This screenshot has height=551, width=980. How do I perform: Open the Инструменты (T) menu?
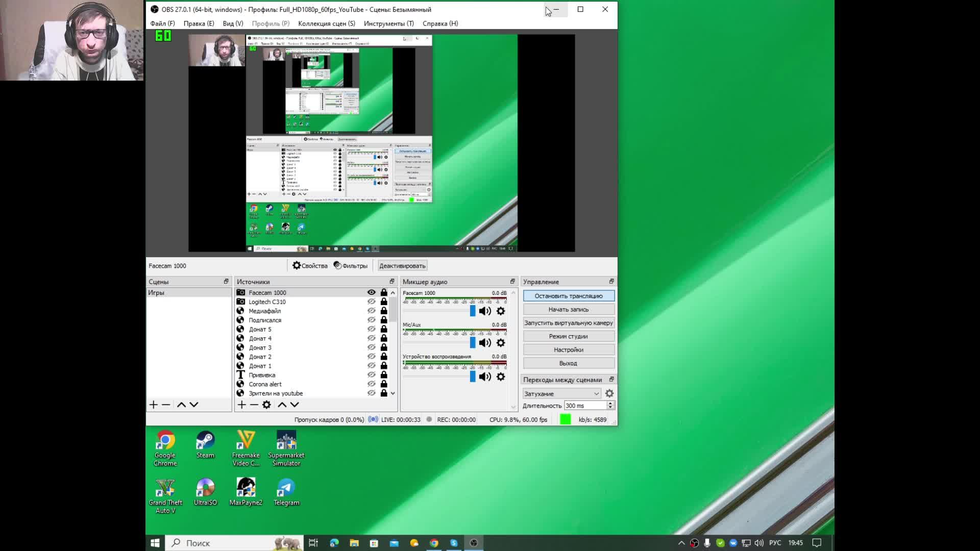[x=389, y=23]
